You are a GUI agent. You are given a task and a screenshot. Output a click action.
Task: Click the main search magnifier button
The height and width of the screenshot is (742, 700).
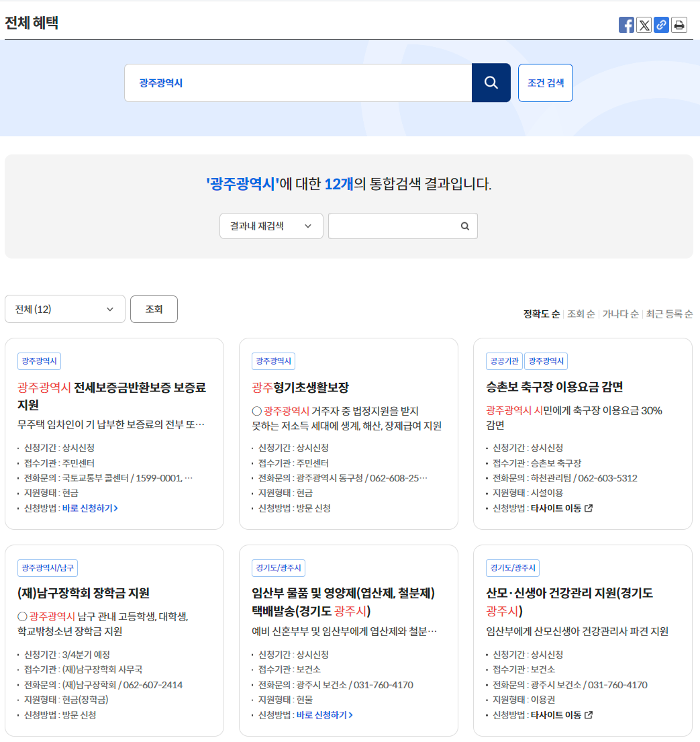click(491, 83)
